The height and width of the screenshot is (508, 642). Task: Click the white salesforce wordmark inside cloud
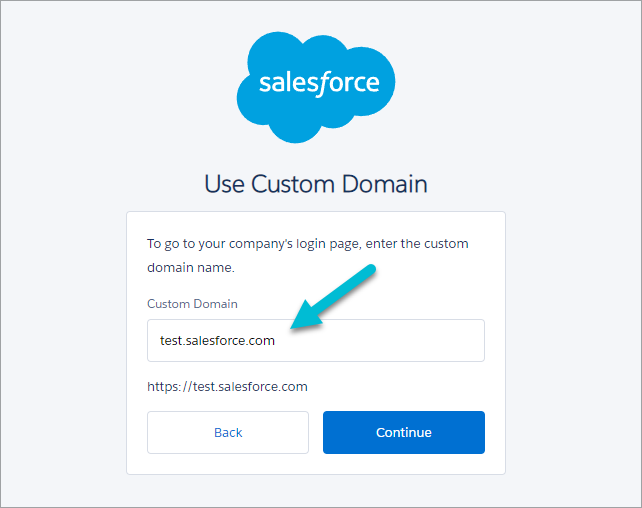click(x=319, y=84)
